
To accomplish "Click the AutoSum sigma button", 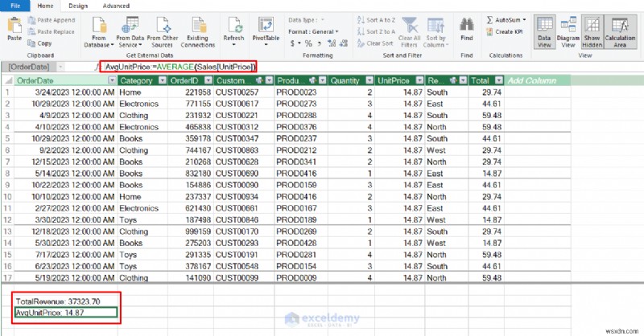I will 490,19.
